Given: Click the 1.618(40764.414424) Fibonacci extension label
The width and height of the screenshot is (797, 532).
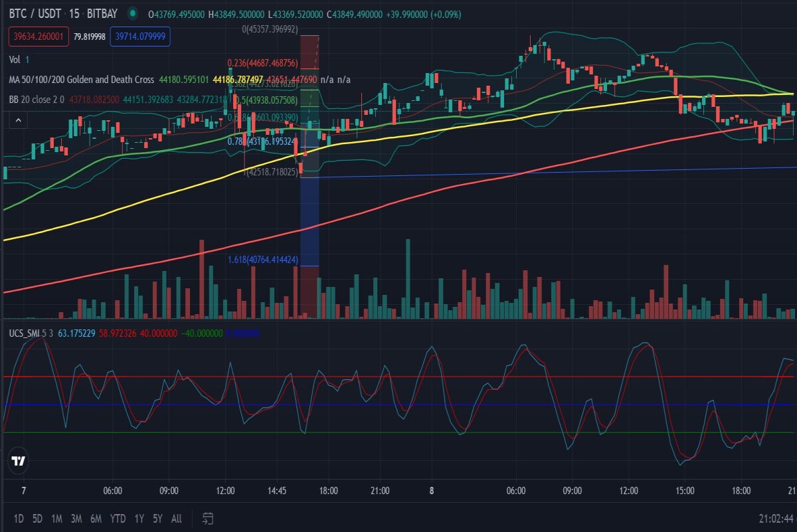Looking at the screenshot, I should point(262,260).
